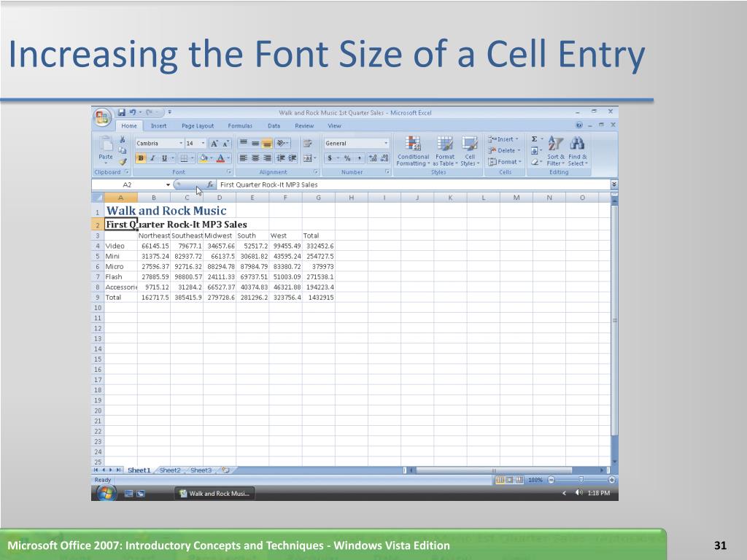Switch to the Review tab
Viewport: 747px width, 560px height.
[304, 125]
